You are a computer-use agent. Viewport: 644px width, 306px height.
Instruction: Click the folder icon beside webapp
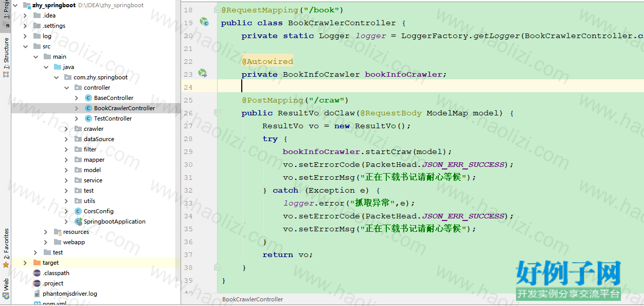click(58, 242)
